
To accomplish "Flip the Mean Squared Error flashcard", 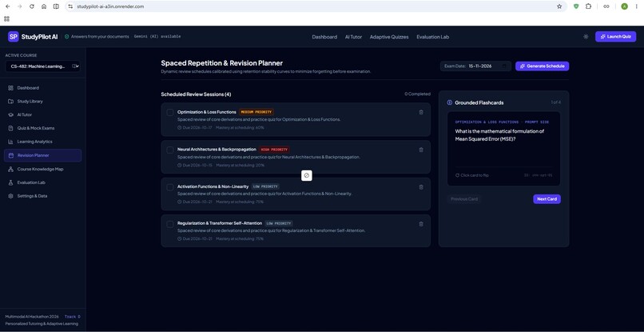I will click(503, 149).
